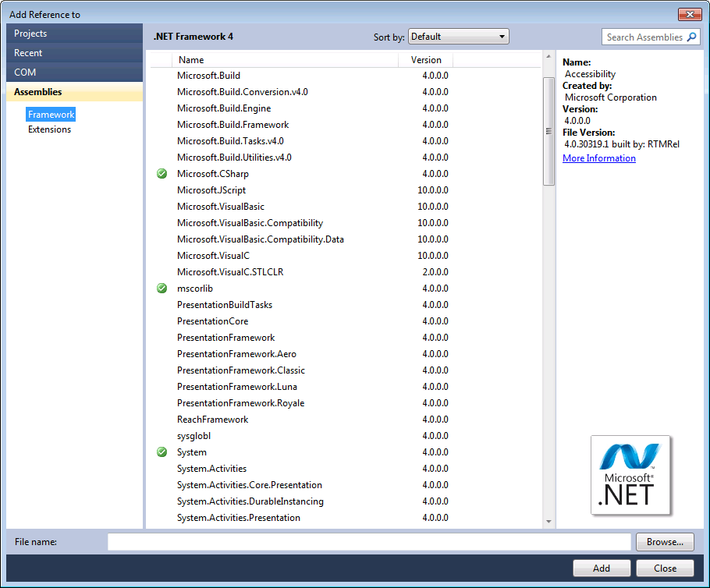710x588 pixels.
Task: Select Extensions under Assemblies
Action: tap(49, 129)
